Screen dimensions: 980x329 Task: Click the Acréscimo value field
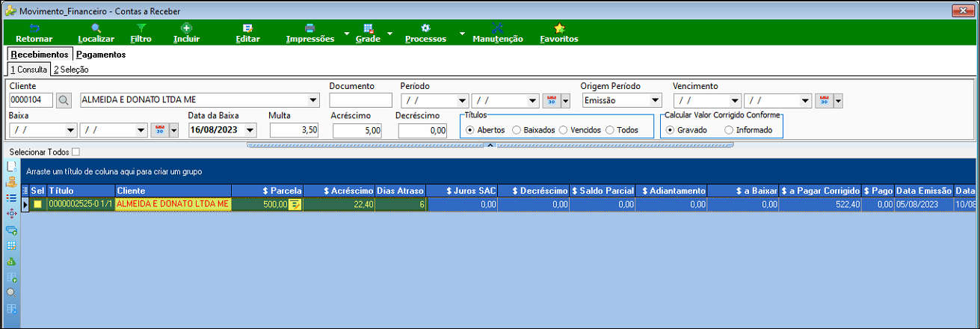tap(357, 130)
